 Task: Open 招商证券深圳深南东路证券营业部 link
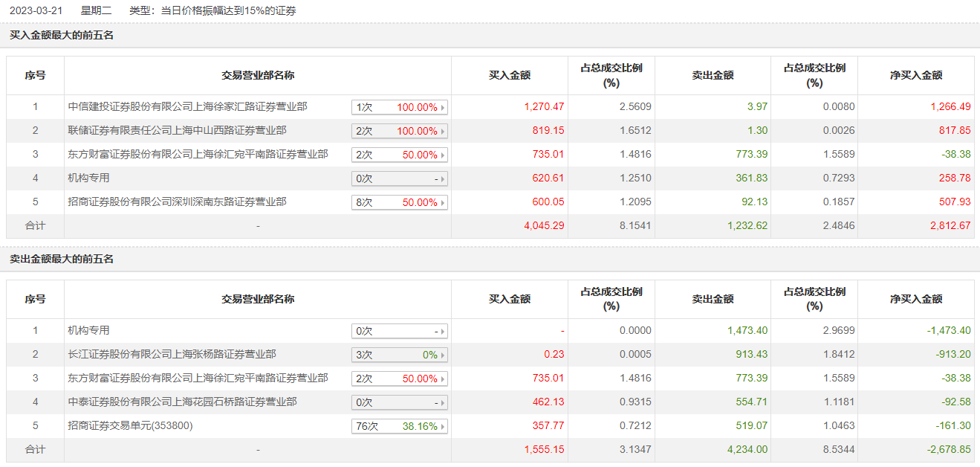177,202
